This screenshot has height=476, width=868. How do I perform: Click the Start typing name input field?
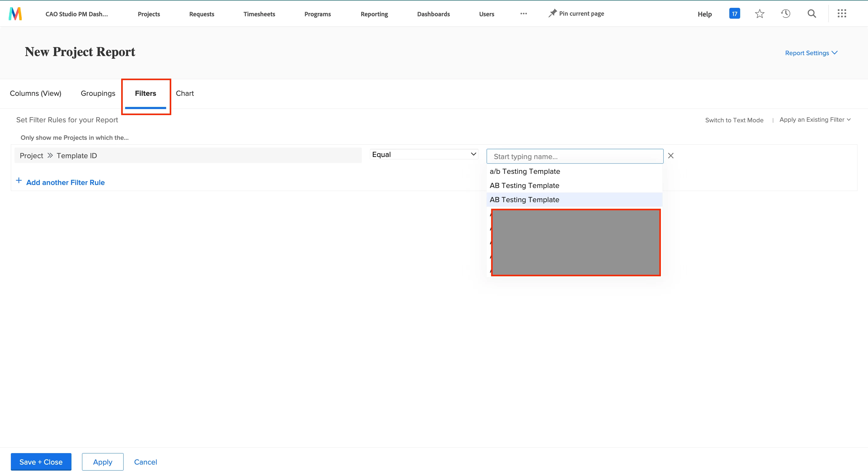575,157
